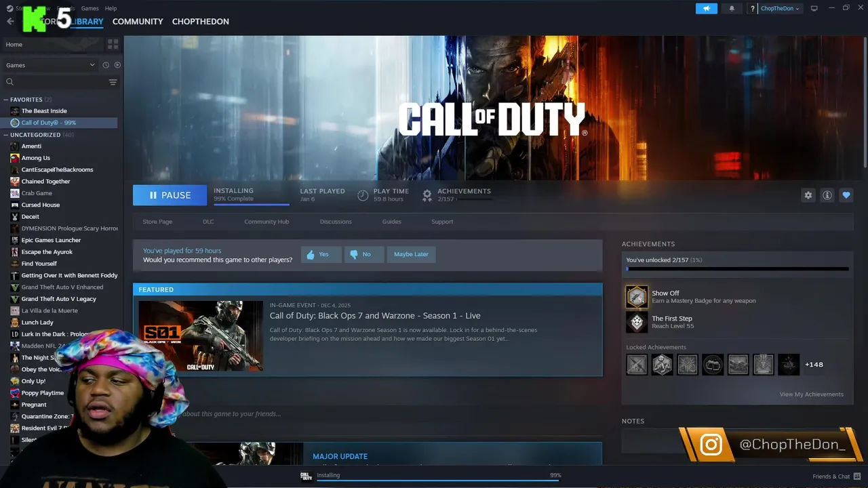This screenshot has height=488, width=868.
Task: Collapse the FAVORITES category
Action: tap(6, 100)
